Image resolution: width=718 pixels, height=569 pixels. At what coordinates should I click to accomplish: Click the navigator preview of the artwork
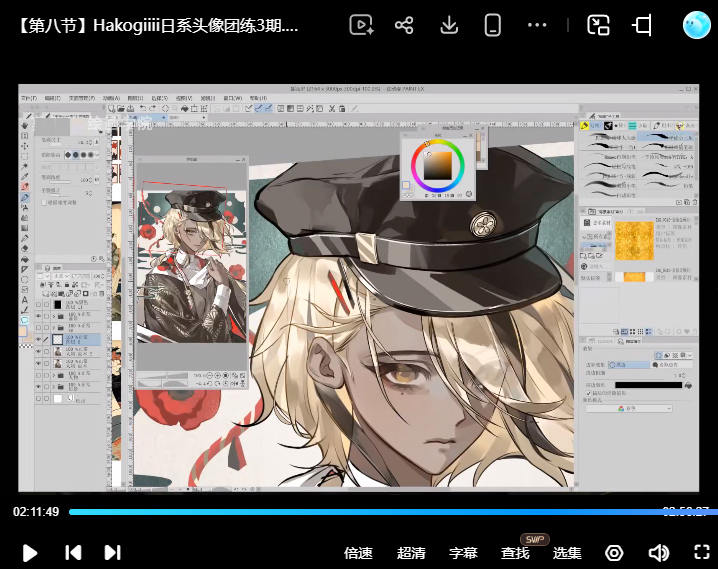192,266
